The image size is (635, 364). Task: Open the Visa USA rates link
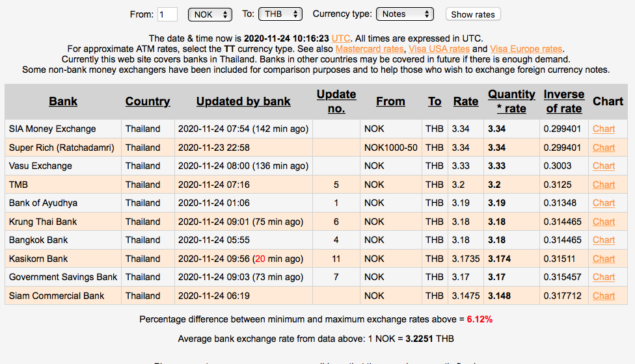click(x=439, y=49)
